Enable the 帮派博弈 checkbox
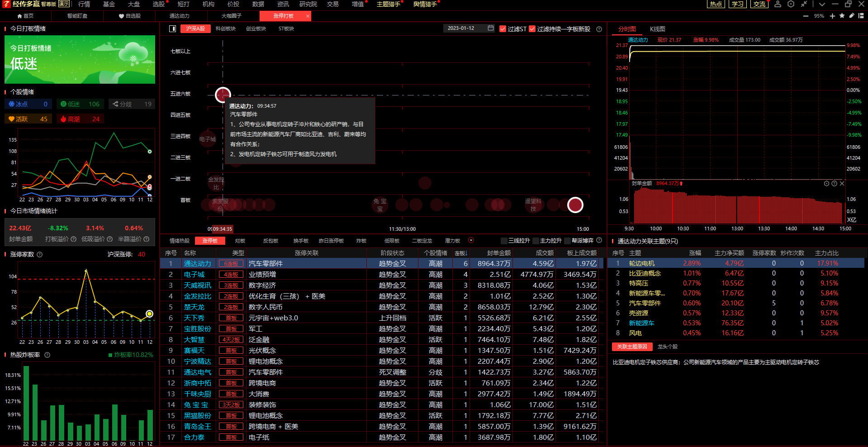Image resolution: width=868 pixels, height=447 pixels. (x=567, y=241)
